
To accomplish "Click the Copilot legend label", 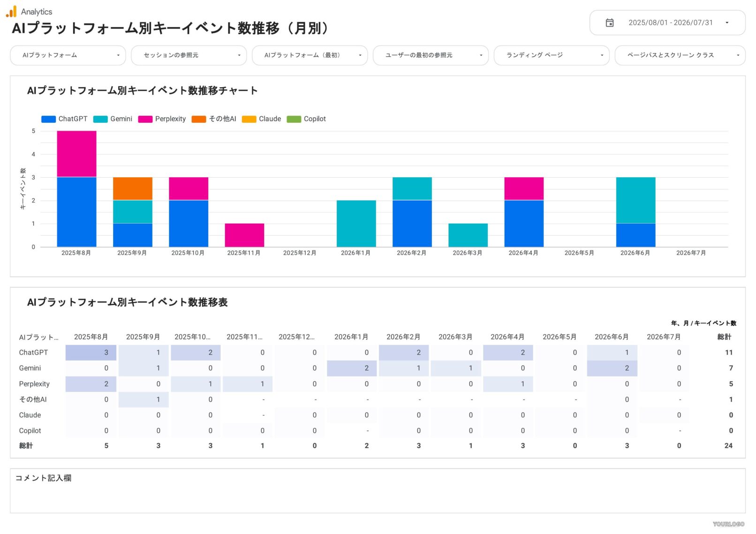I will tap(315, 119).
